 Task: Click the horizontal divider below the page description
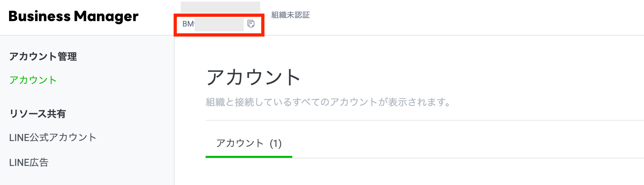click(x=420, y=120)
